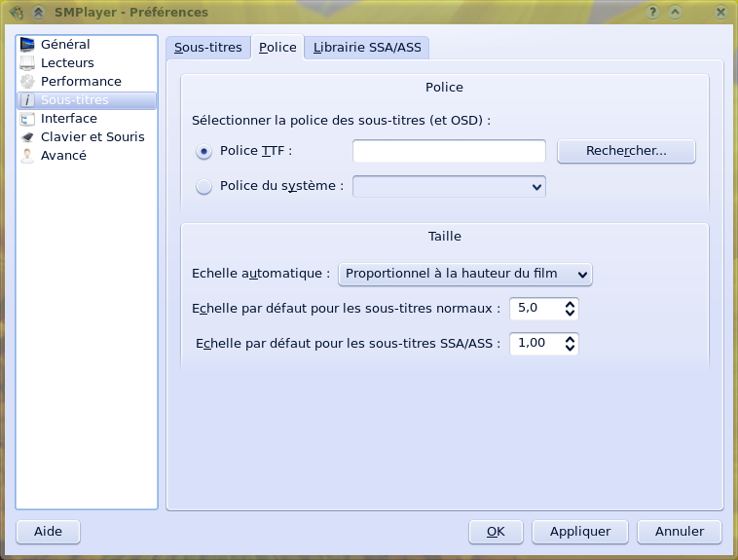The image size is (738, 560).
Task: Click the TTF font path text field
Action: pos(449,151)
